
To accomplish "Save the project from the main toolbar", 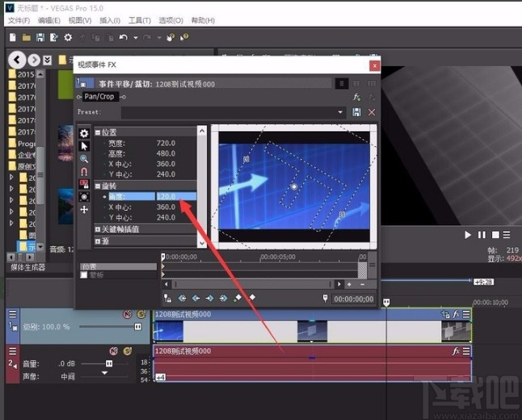I will [x=40, y=37].
